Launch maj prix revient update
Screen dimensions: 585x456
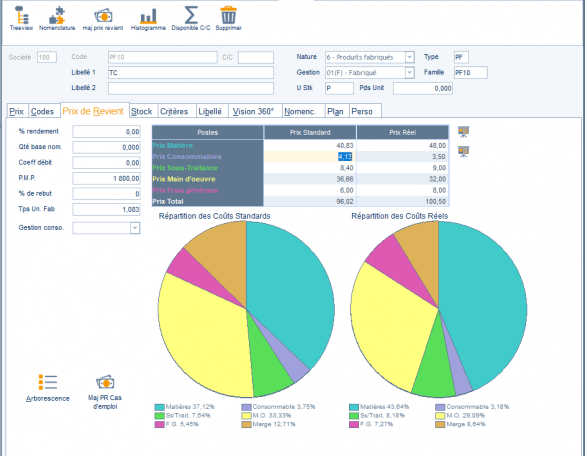click(x=103, y=18)
